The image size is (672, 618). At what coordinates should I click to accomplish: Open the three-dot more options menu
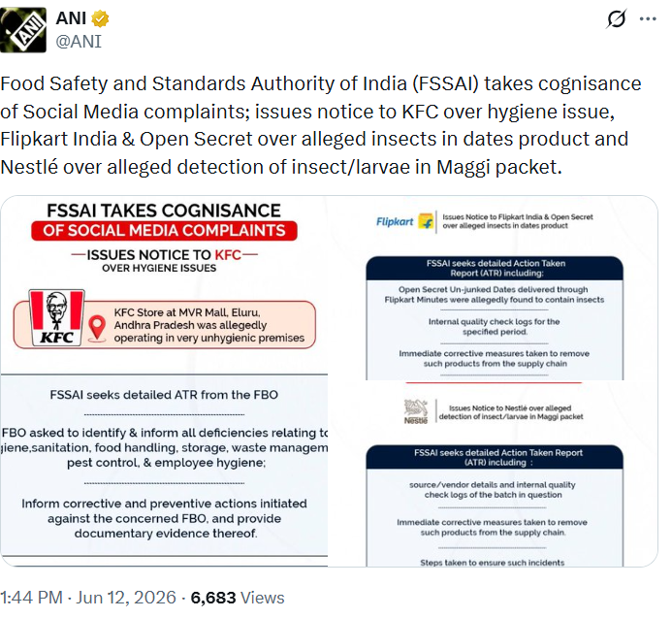click(x=648, y=18)
